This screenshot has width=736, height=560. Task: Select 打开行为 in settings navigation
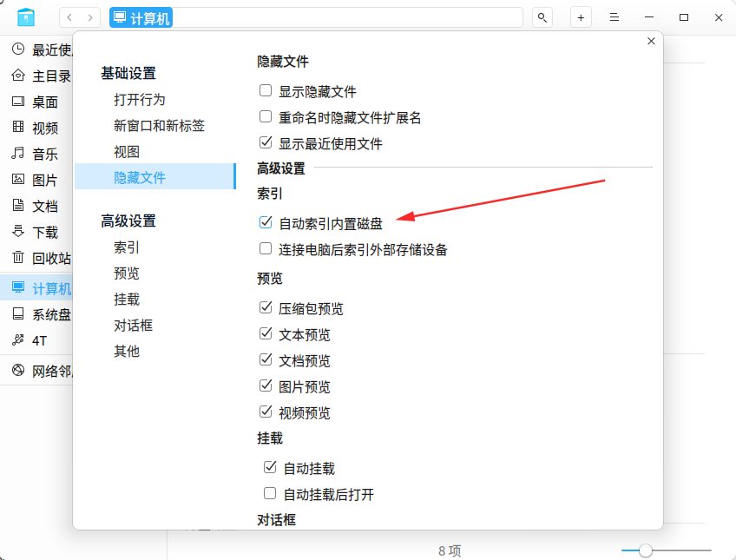(140, 100)
